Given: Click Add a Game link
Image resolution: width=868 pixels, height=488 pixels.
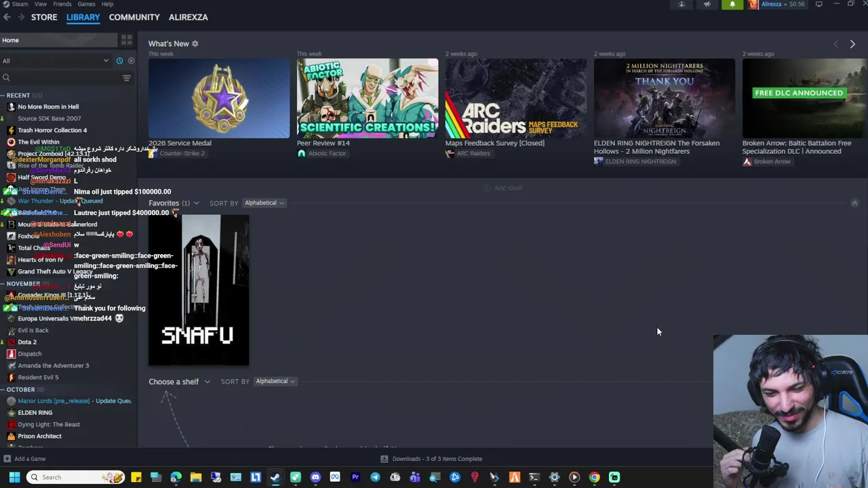Looking at the screenshot, I should (x=30, y=459).
